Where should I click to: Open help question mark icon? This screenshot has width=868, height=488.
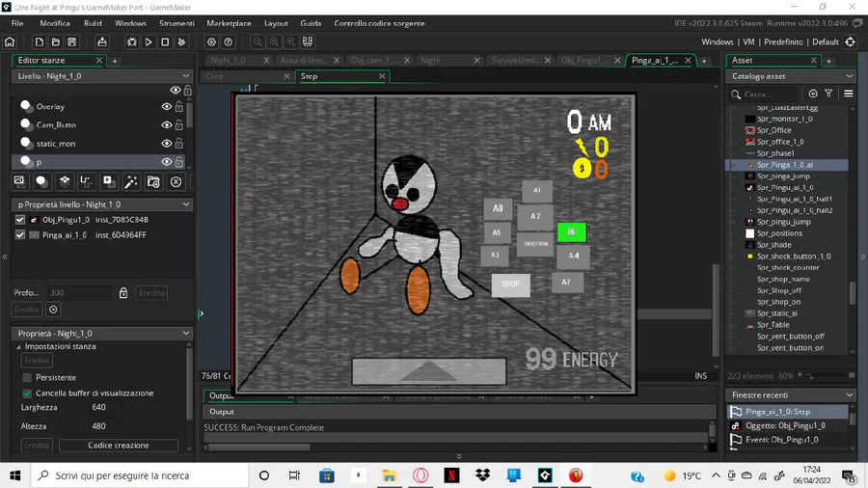pos(228,42)
